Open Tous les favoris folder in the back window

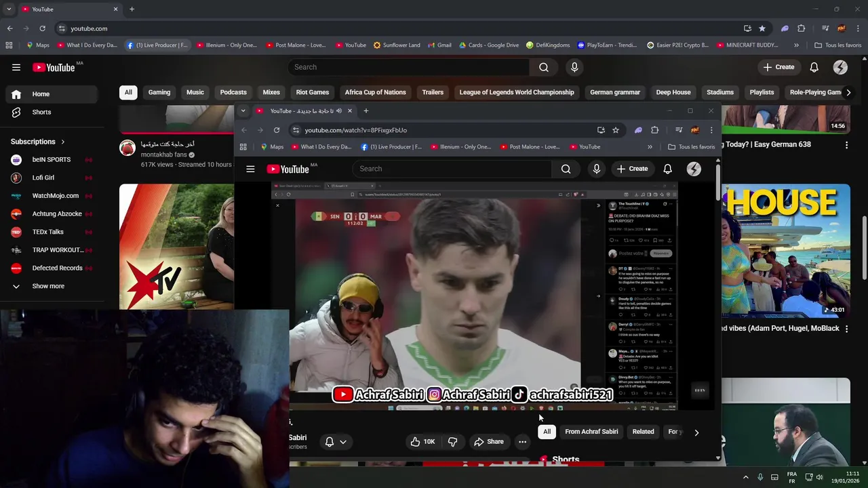pos(838,45)
